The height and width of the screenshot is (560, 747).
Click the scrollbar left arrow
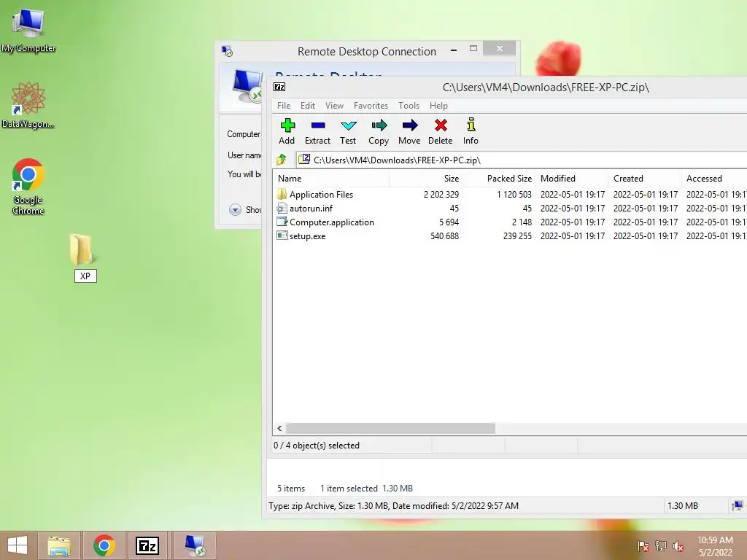click(279, 428)
